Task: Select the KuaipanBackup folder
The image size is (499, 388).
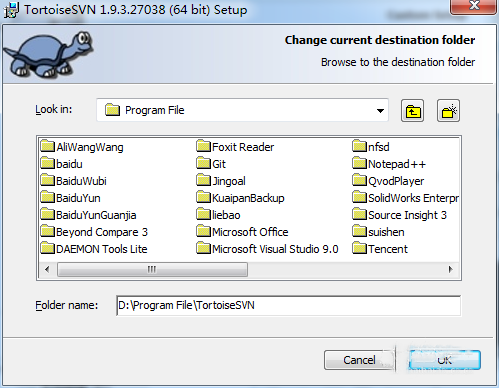Action: (x=241, y=198)
